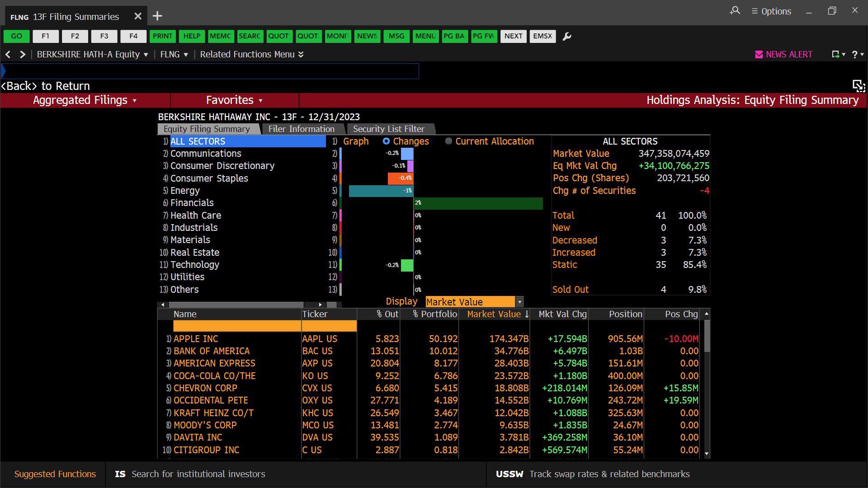
Task: Click the KO US ticker
Action: coord(315,376)
